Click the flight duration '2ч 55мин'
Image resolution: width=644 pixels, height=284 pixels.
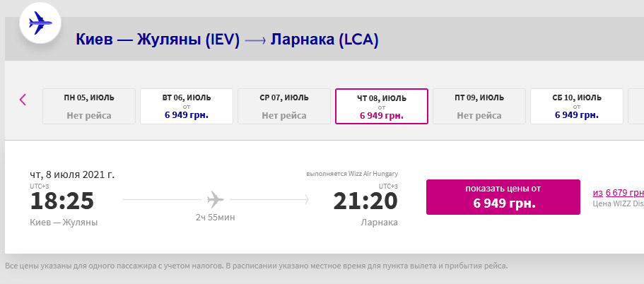click(x=216, y=218)
